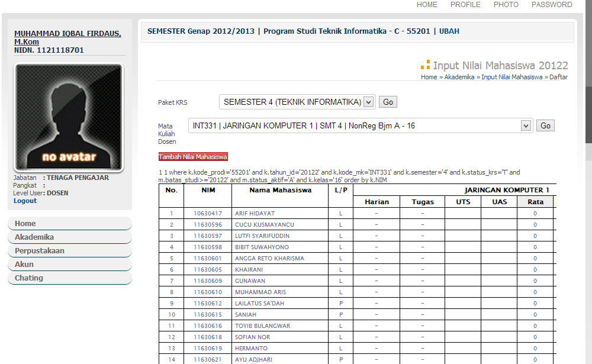The width and height of the screenshot is (592, 364).
Task: Select Akademika in the sidebar menu
Action: (34, 237)
